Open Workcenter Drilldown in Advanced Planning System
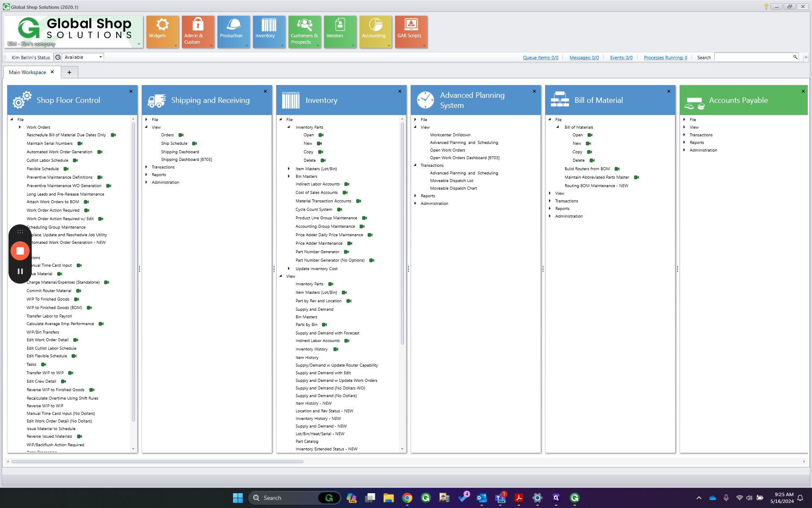The height and width of the screenshot is (508, 812). click(450, 135)
